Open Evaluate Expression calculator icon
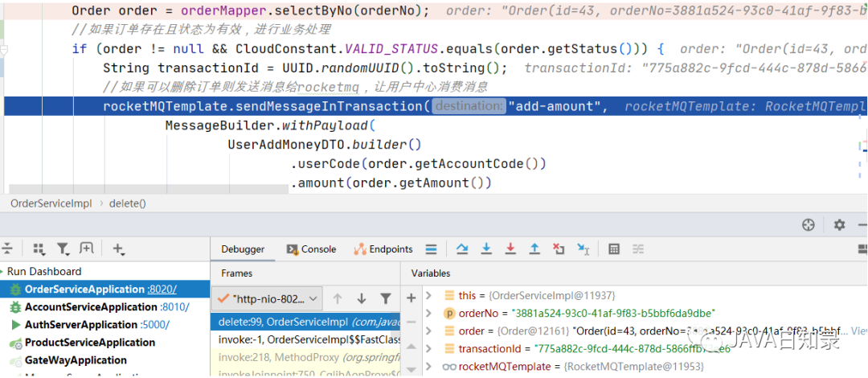The image size is (868, 378). (613, 249)
